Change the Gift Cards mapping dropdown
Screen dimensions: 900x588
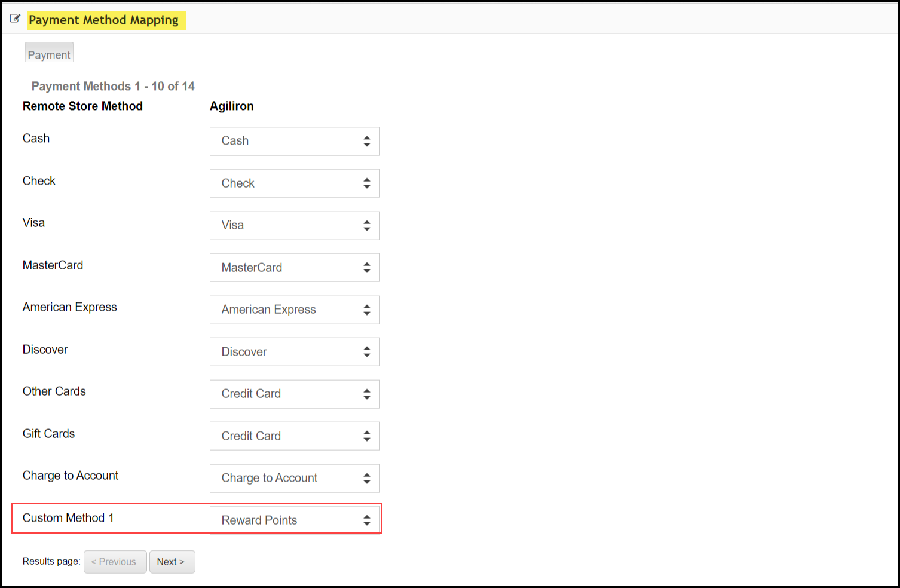tap(295, 436)
